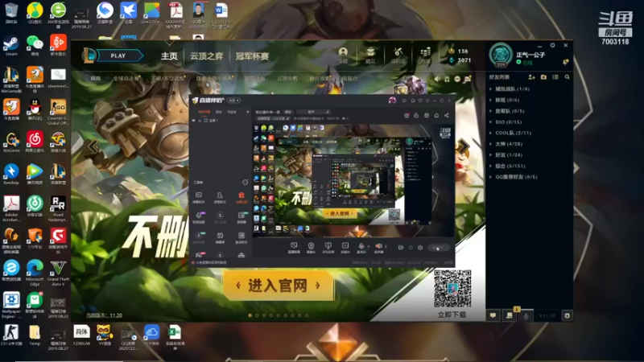
Task: Search friends with the magnifier icon
Action: (568, 77)
